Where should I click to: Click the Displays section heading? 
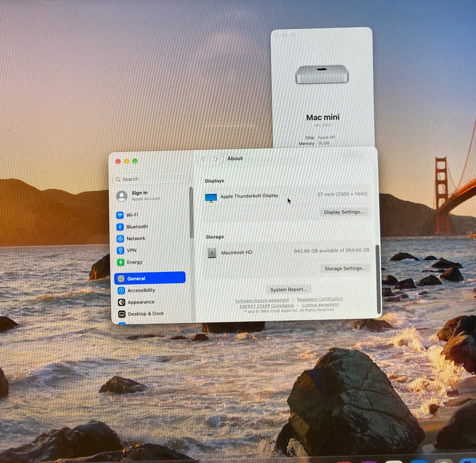(x=214, y=181)
